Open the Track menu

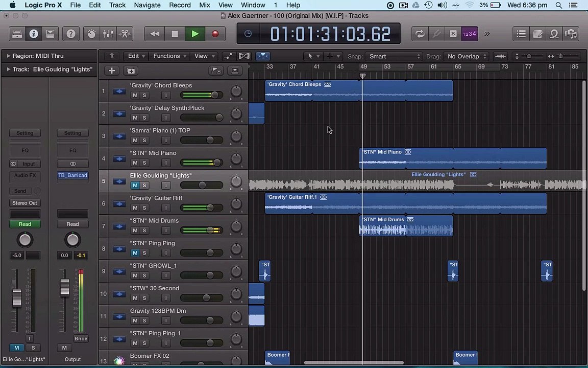click(x=117, y=5)
